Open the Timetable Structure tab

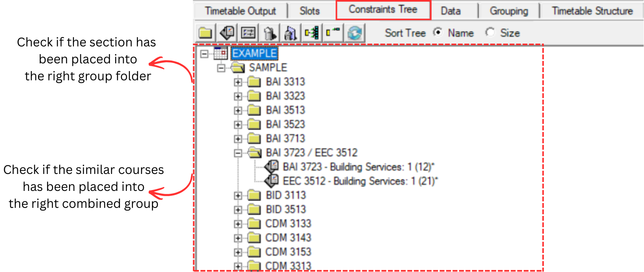[x=592, y=11]
